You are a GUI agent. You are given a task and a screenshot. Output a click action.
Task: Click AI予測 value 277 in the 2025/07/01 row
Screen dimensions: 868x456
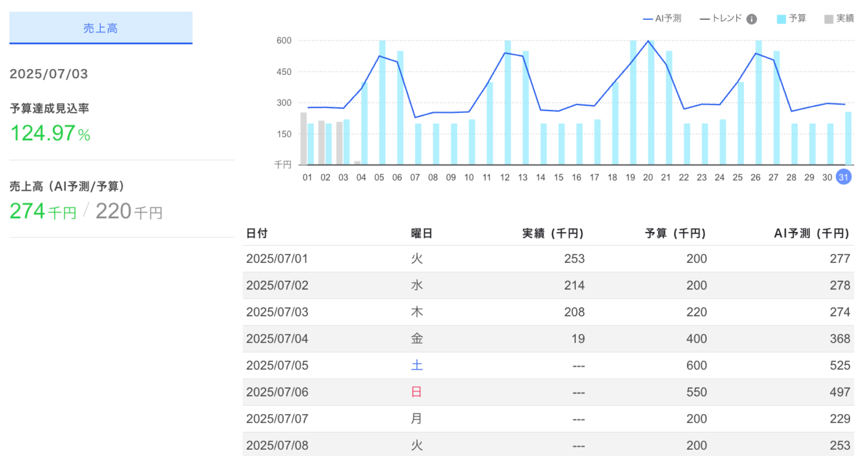840,259
